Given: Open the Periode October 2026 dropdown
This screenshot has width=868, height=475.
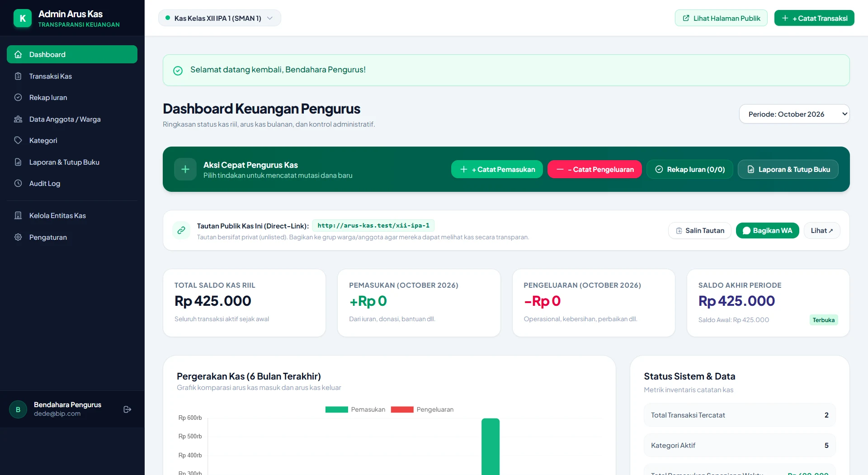Looking at the screenshot, I should click(794, 114).
